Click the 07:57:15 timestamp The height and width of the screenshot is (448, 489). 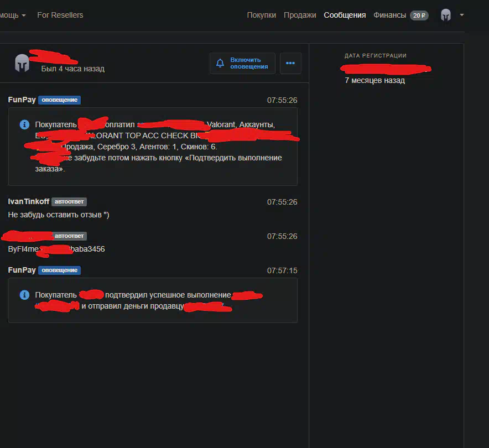point(282,270)
